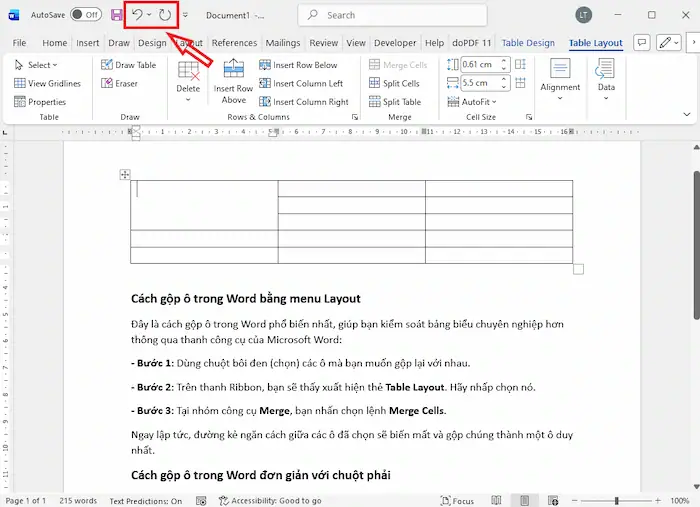Open the Select dropdown in Table group
Viewport: 700px width, 507px height.
(36, 65)
